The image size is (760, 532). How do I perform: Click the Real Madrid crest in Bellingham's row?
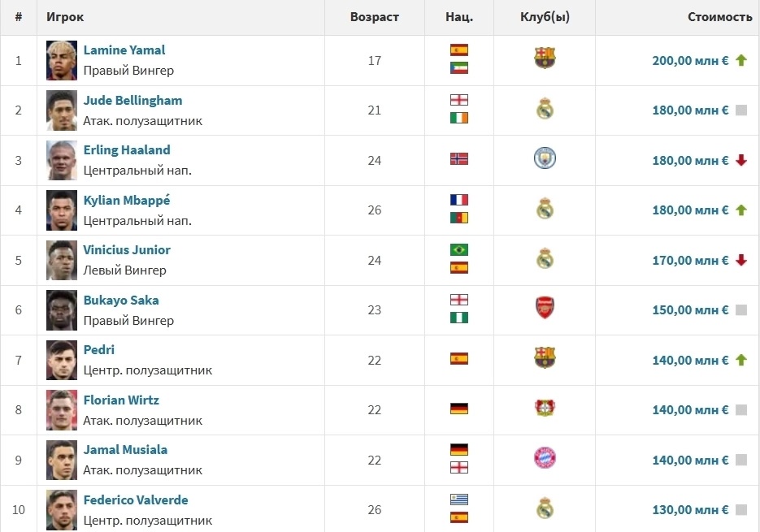[x=545, y=109]
